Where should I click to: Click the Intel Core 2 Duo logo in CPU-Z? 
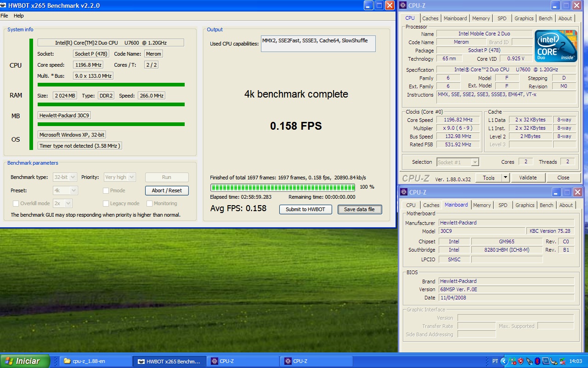(x=556, y=46)
